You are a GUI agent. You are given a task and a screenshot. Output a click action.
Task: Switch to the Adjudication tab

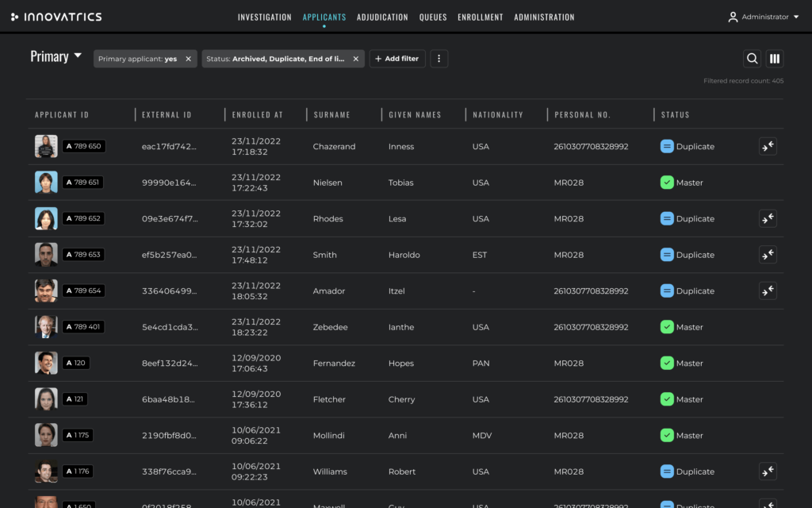[x=382, y=17]
